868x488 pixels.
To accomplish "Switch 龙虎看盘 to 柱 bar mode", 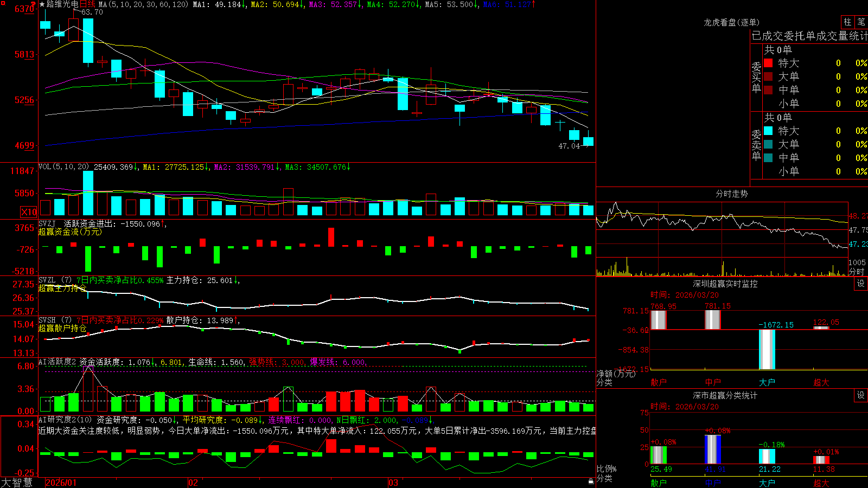I will tap(847, 22).
